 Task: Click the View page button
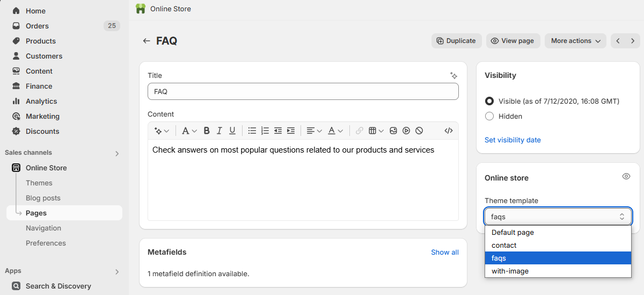[x=513, y=41]
